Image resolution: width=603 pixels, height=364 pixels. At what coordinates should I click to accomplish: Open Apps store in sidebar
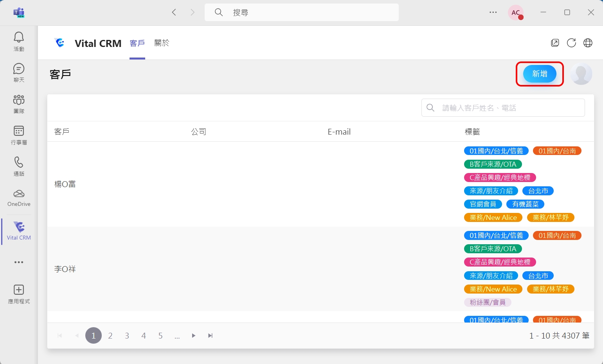19,294
